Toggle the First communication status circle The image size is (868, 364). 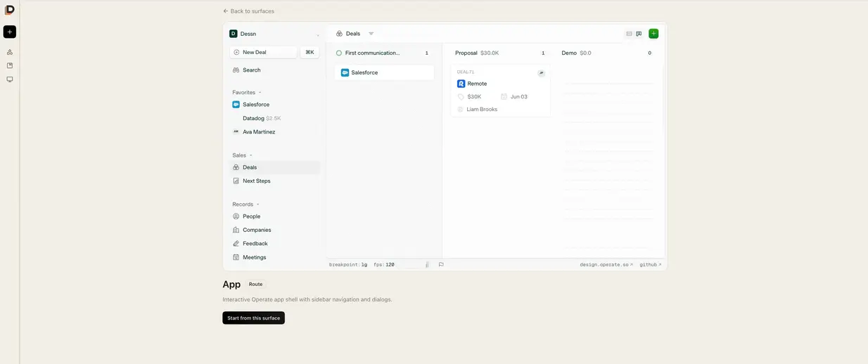[x=339, y=53]
